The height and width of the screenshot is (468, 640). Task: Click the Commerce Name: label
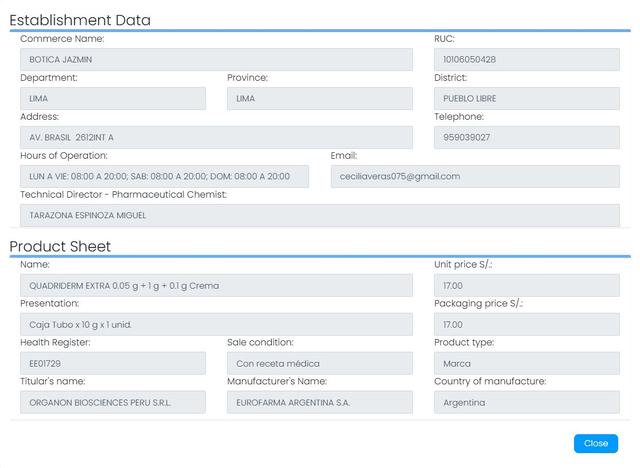62,38
